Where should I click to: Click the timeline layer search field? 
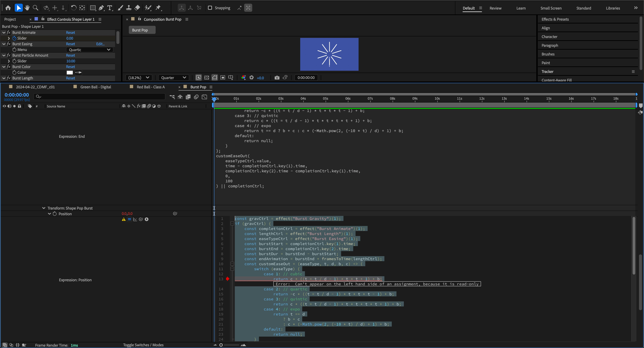pos(100,96)
